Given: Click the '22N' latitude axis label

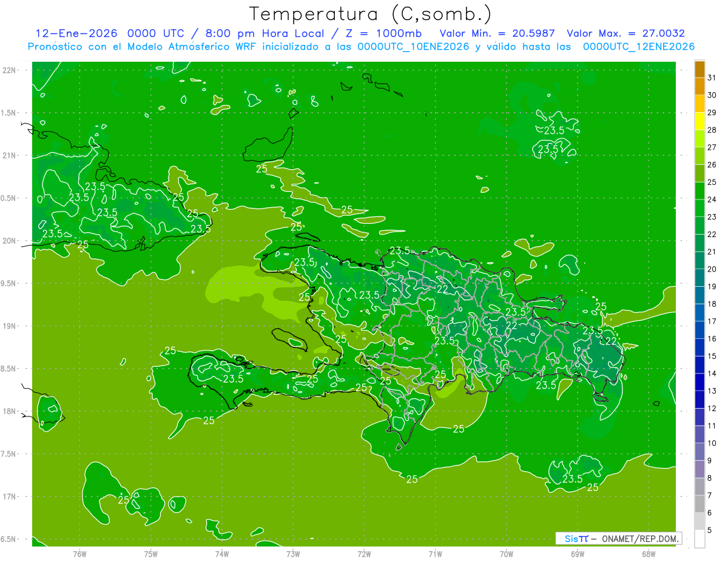Looking at the screenshot, I should coord(9,70).
